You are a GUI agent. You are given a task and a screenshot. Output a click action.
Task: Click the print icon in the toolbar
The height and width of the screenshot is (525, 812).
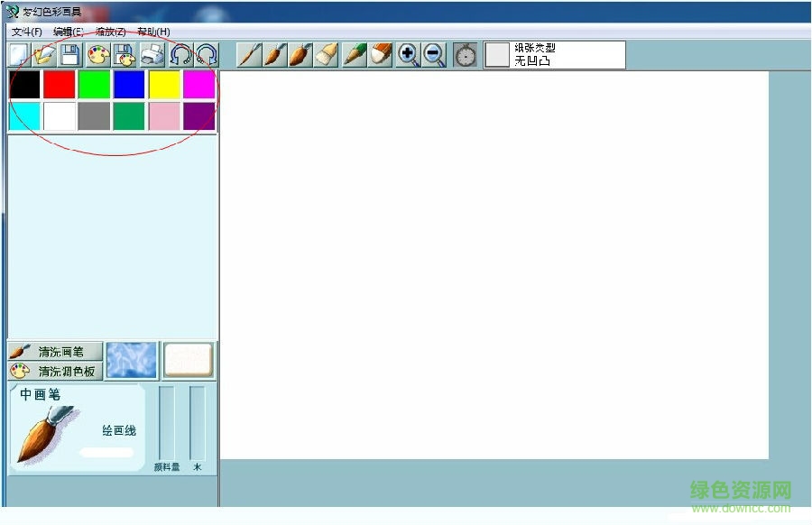(x=152, y=55)
